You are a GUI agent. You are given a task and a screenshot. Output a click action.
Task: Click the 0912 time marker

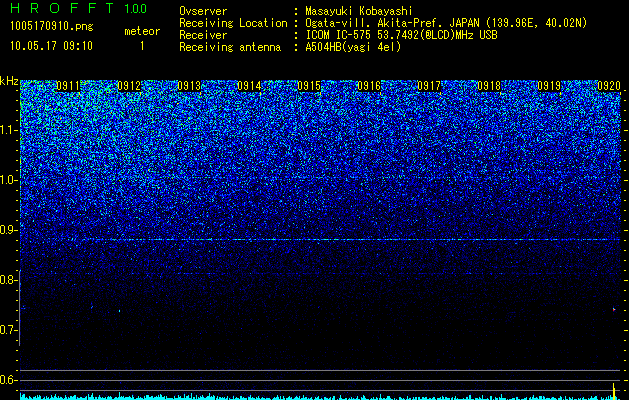point(129,86)
